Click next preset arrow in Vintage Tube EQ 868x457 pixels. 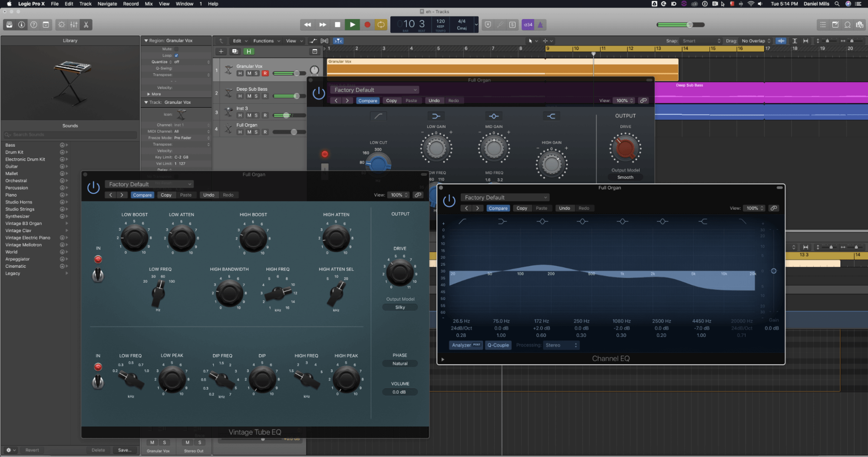pos(122,195)
